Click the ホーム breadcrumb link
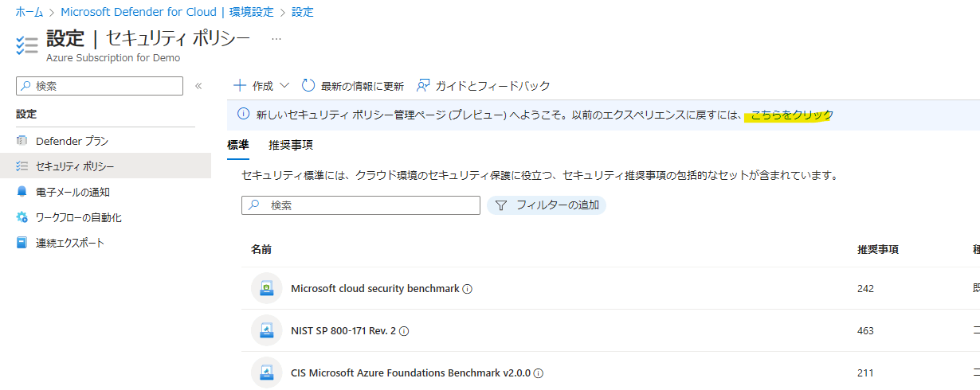This screenshot has width=980, height=390. pos(29,12)
